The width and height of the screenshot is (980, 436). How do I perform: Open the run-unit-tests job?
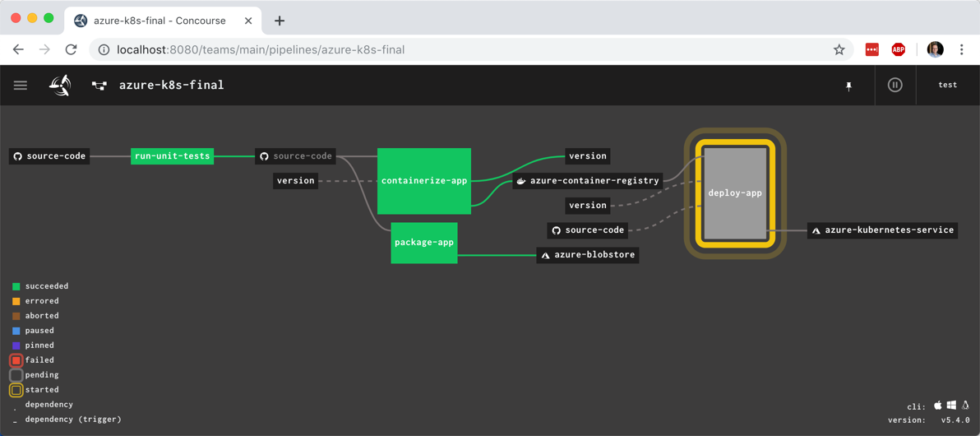pos(172,156)
